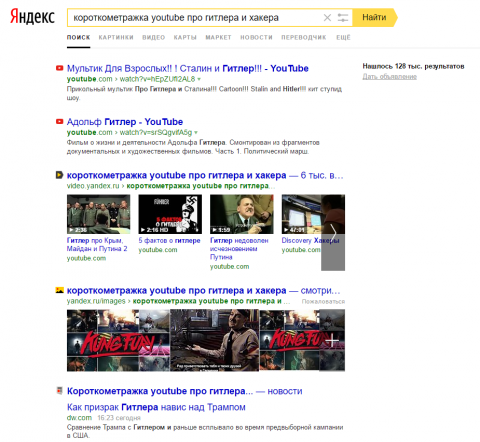Viewport: 480px width, 442px height.
Task: Play Discovery Хакеры video thumbnail
Action: click(302, 214)
